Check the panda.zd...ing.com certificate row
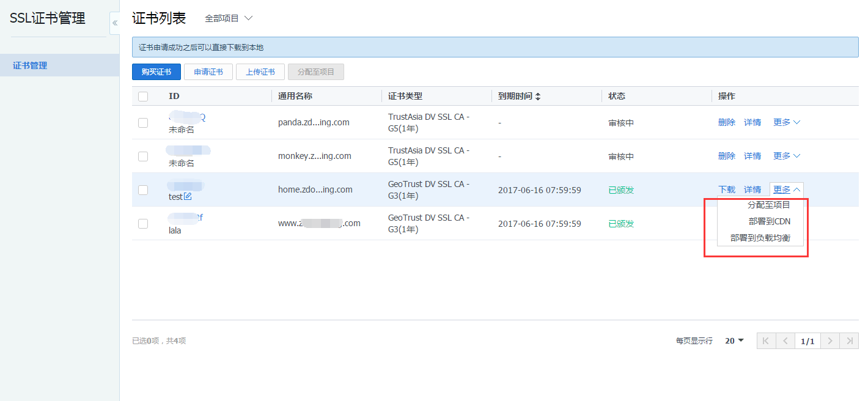This screenshot has width=868, height=401. [x=143, y=123]
